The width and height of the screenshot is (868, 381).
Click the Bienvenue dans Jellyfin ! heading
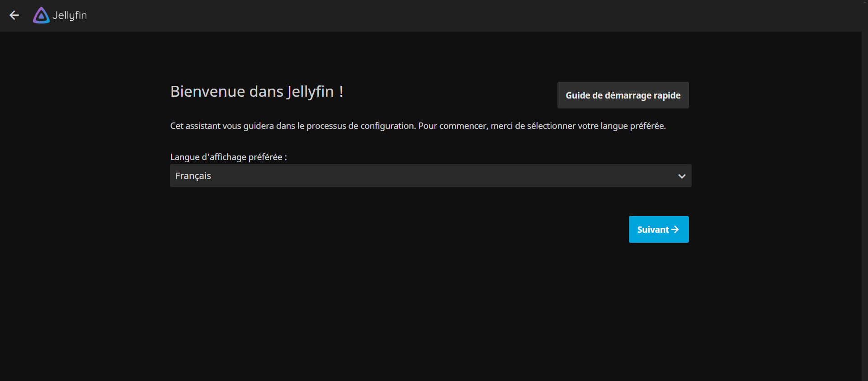[257, 92]
